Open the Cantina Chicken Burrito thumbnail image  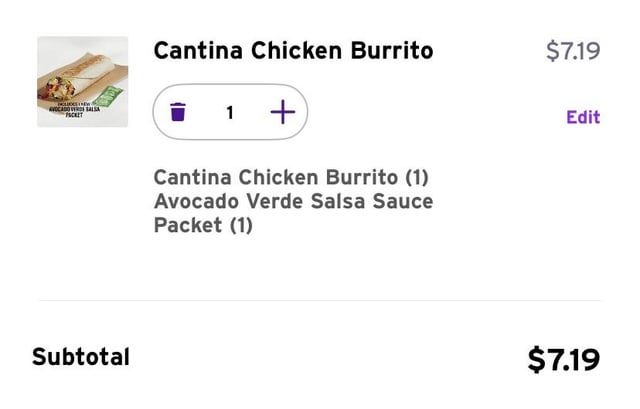(83, 82)
